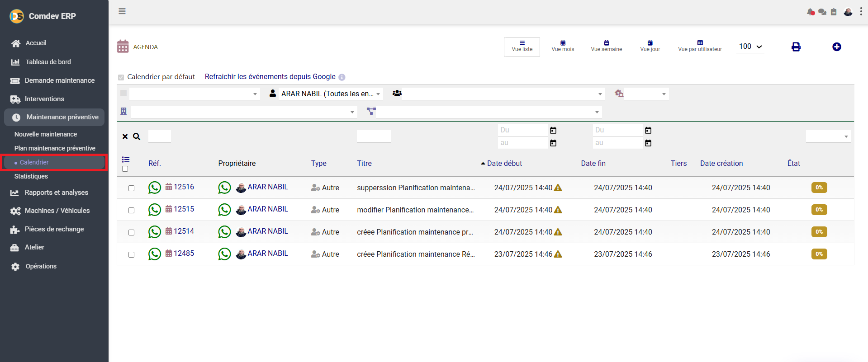Switch to Vue liste

click(x=522, y=47)
